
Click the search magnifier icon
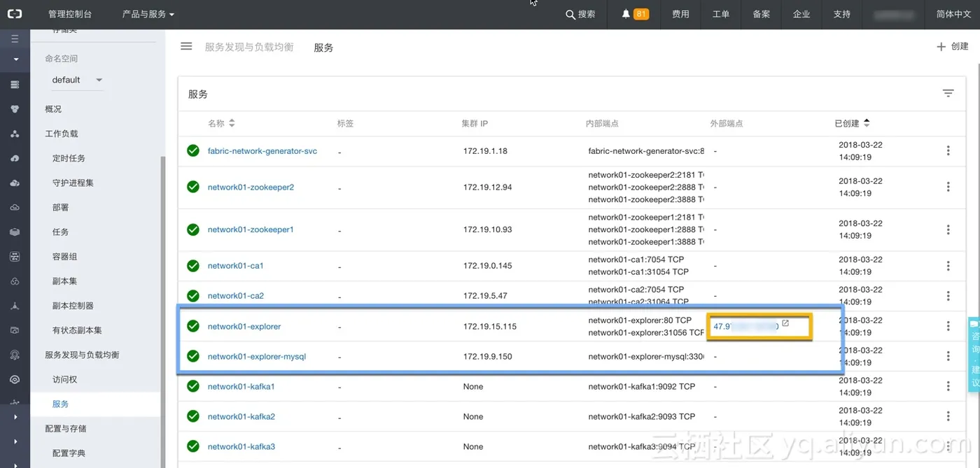point(570,14)
